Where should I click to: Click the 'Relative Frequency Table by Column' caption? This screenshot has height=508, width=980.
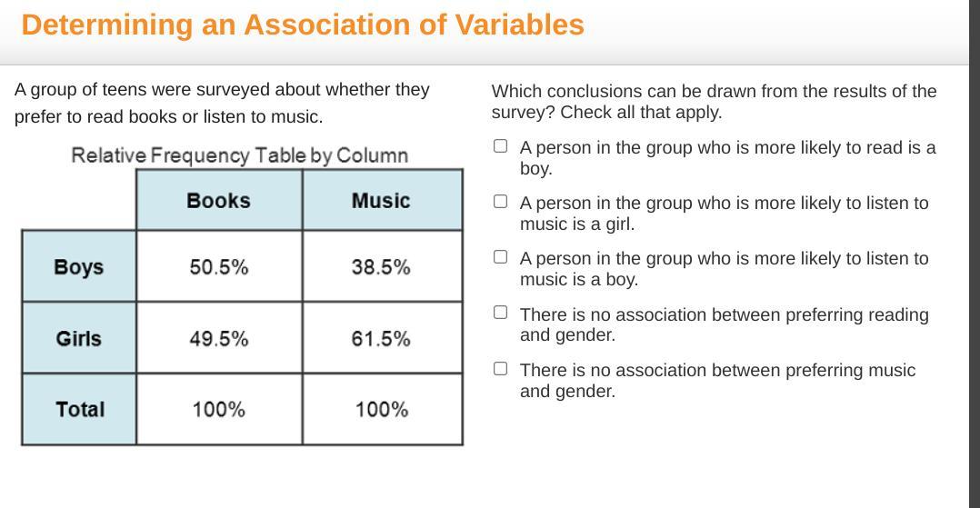(240, 155)
